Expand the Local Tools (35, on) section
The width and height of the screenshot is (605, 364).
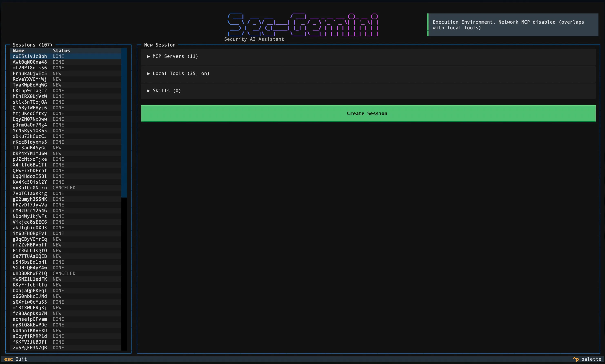pos(181,74)
